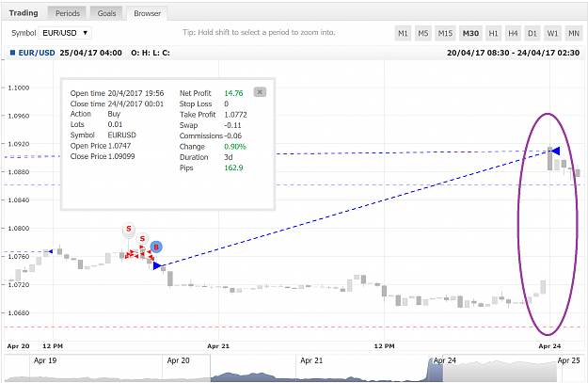Switch to the Trading tab
Image resolution: width=588 pixels, height=383 pixels.
[x=24, y=13]
